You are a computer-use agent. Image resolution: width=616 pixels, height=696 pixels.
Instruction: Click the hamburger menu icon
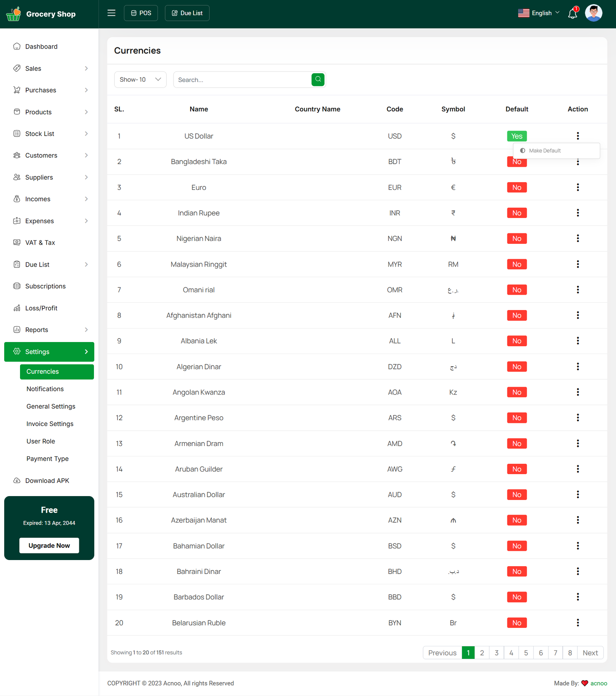click(x=111, y=13)
